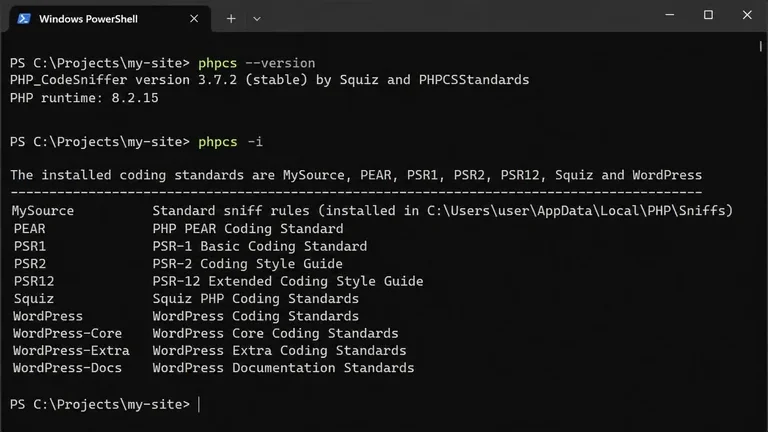Screen dimensions: 768x432
Task: Select the Windows PowerShell tab
Action: click(x=110, y=19)
